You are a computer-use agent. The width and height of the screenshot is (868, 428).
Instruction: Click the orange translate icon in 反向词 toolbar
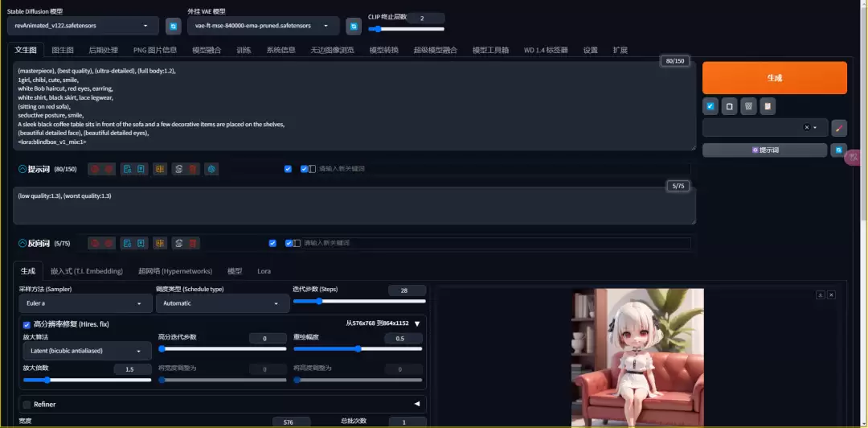[x=161, y=243]
